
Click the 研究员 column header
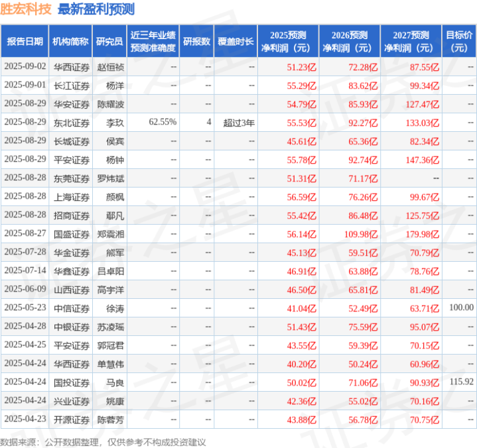tap(109, 41)
